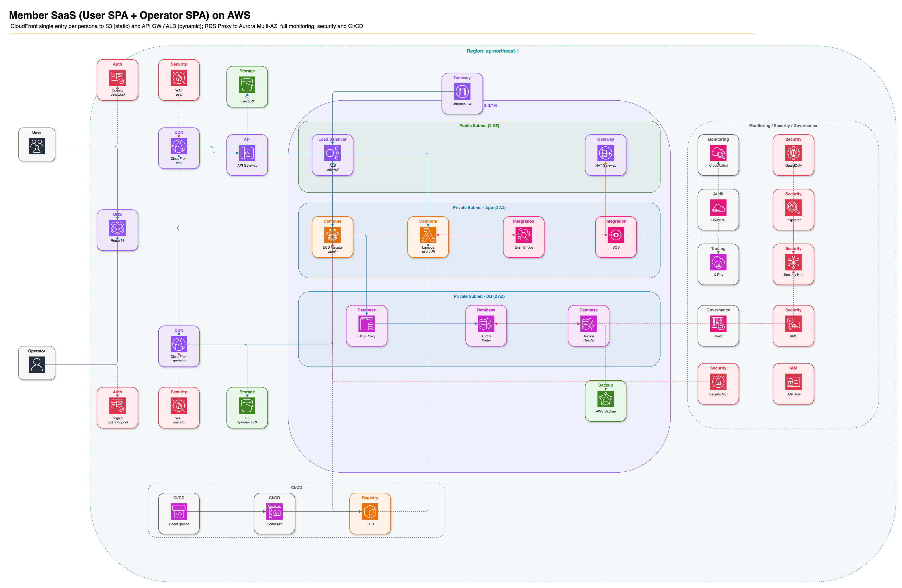Viewport: 902px width, 588px height.
Task: Select the 'DNS' card heading
Action: (x=117, y=214)
